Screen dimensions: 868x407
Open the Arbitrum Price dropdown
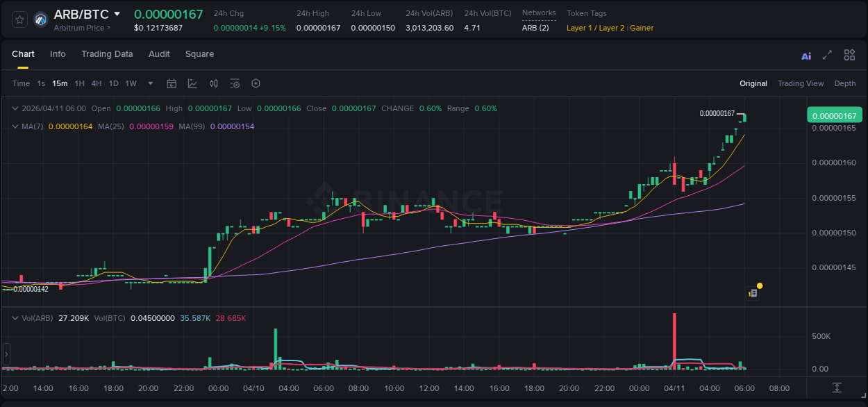pos(80,28)
